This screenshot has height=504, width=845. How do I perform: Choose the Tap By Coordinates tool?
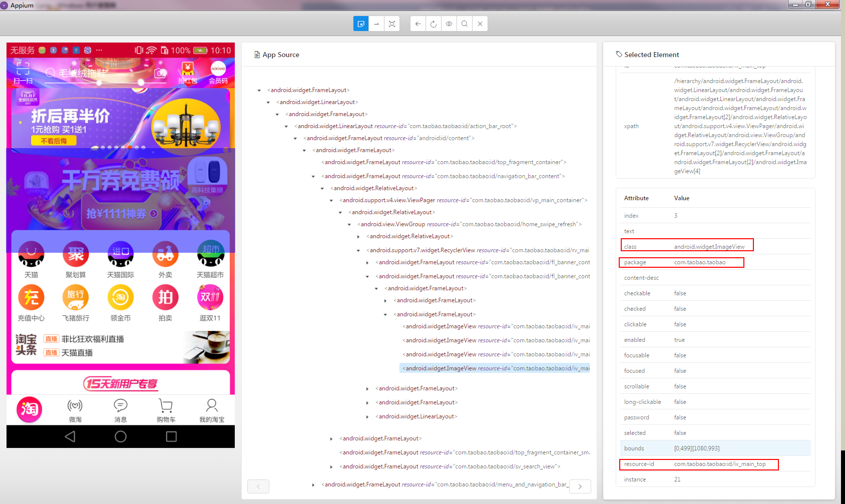[x=392, y=24]
